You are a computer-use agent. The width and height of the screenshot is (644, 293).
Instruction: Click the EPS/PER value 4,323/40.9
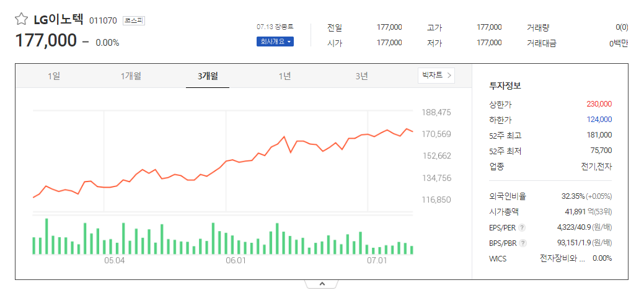573,227
